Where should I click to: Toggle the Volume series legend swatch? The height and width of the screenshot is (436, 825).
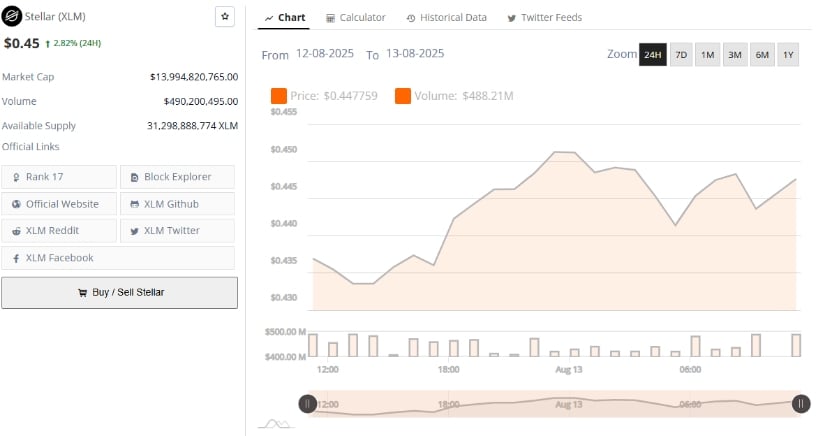coord(403,96)
